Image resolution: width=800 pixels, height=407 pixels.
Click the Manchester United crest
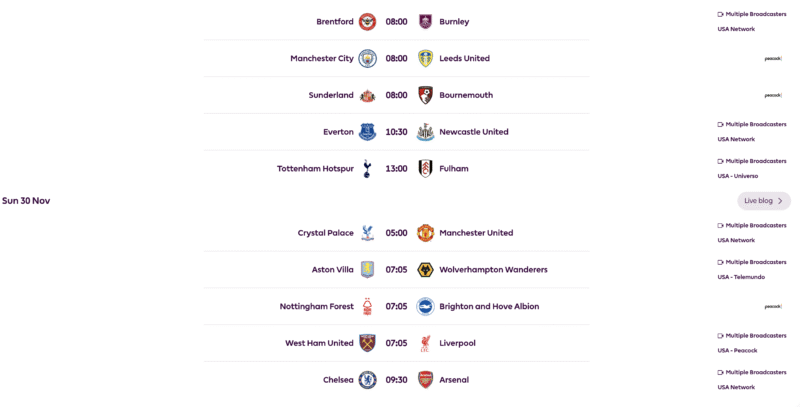point(426,233)
